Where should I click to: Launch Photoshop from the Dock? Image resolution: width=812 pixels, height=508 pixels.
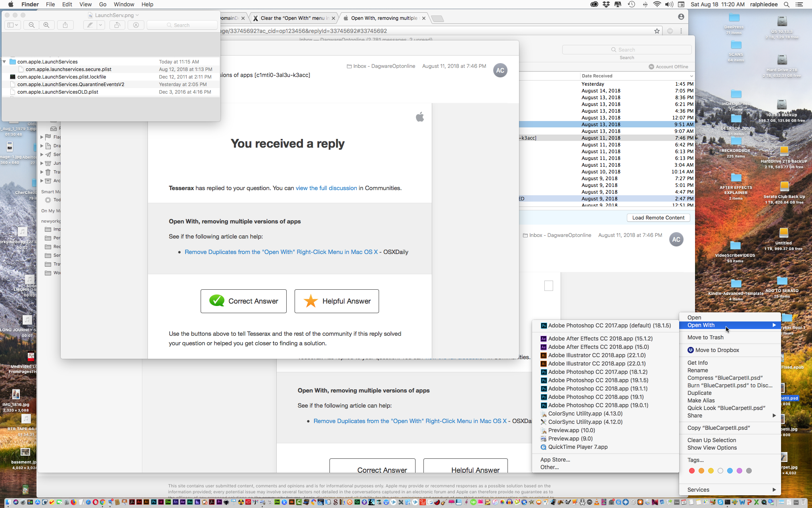pos(154,503)
